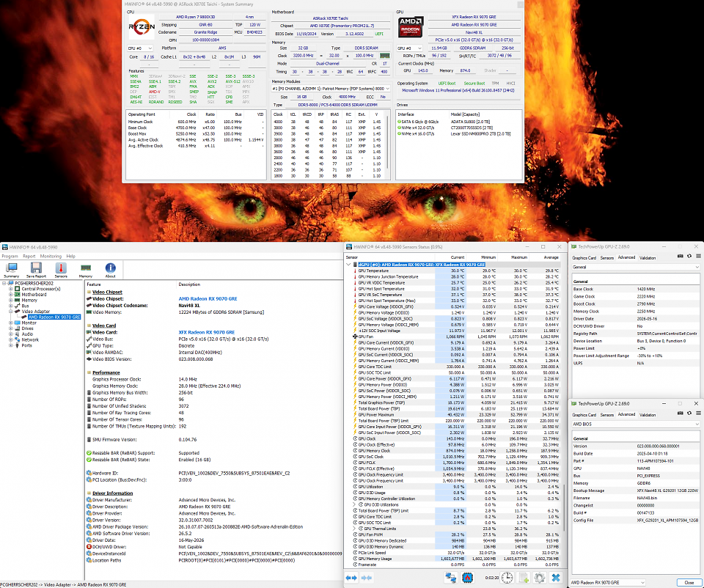
Task: Click the upper GPU-Z screenshot camera icon
Action: point(681,257)
